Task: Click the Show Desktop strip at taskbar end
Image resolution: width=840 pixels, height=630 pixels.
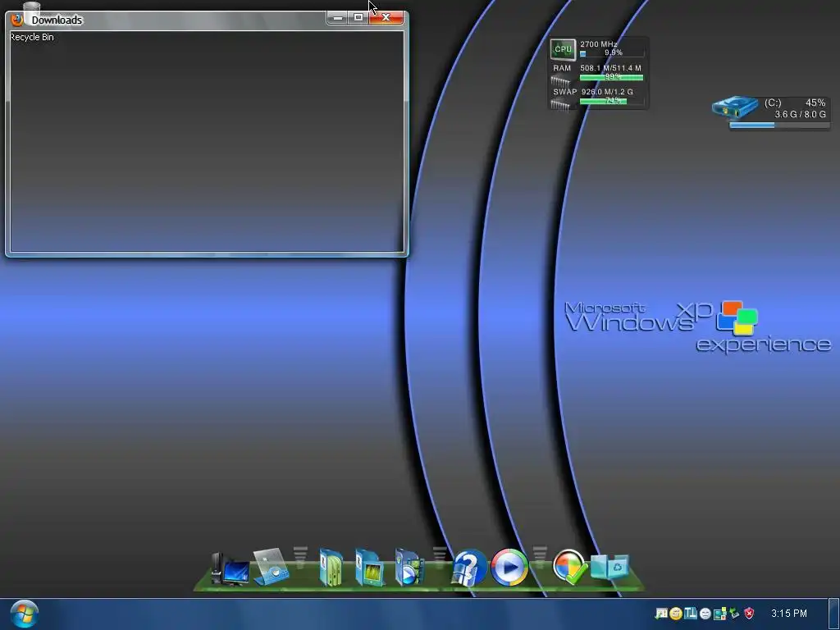Action: tap(834, 614)
